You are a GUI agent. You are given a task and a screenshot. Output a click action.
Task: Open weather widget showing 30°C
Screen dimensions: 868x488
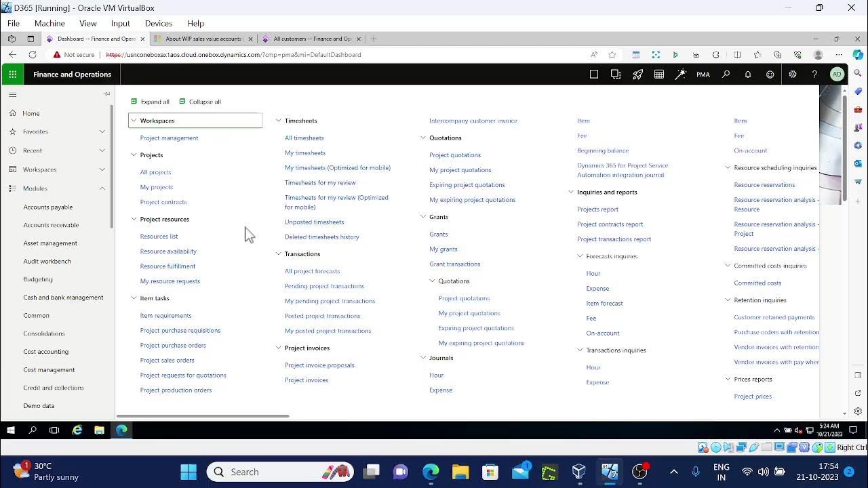tap(46, 472)
